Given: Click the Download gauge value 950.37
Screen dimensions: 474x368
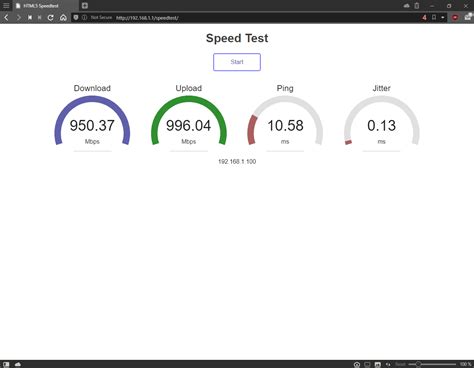Looking at the screenshot, I should pos(92,126).
